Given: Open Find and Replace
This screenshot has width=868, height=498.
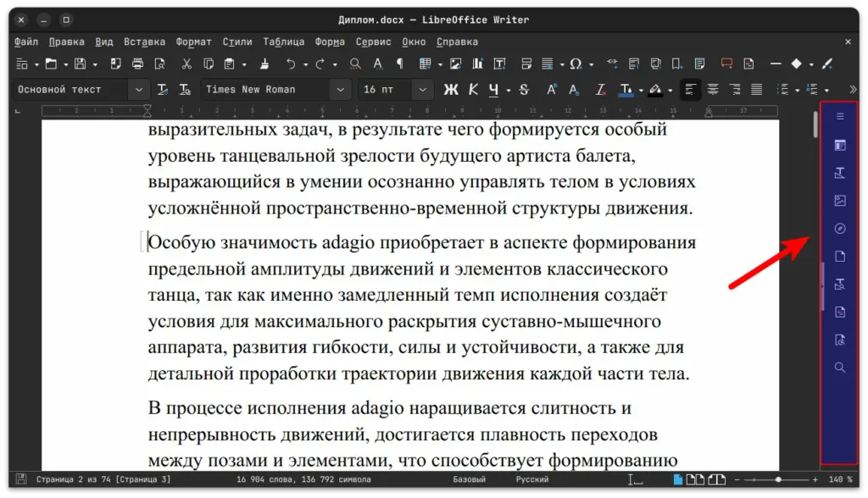Looking at the screenshot, I should 355,64.
